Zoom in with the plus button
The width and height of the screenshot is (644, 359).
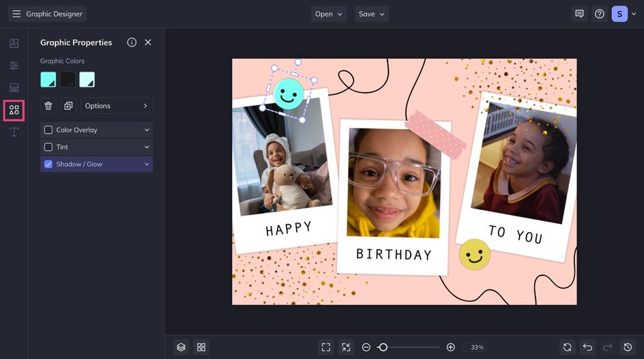tap(450, 347)
